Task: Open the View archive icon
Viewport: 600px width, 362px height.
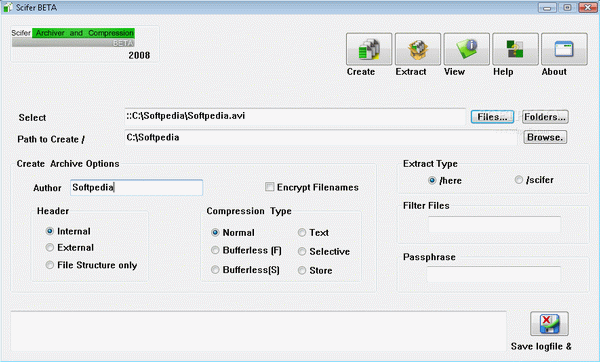Action: click(466, 49)
